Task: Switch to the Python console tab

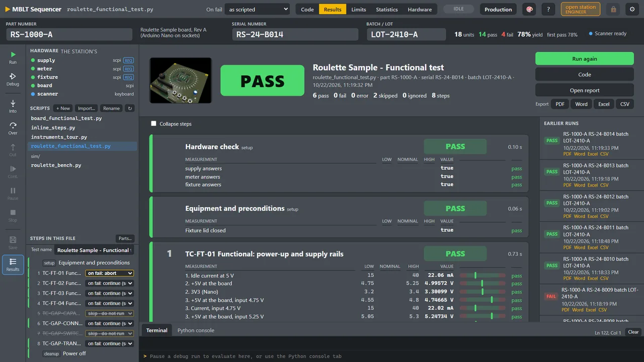Action: pos(196,330)
